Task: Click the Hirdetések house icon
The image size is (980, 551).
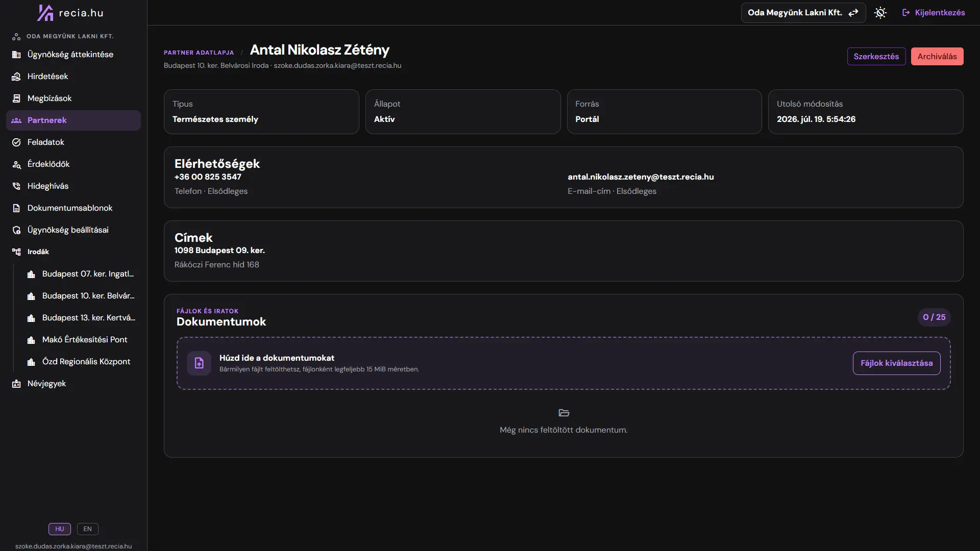Action: (x=16, y=77)
